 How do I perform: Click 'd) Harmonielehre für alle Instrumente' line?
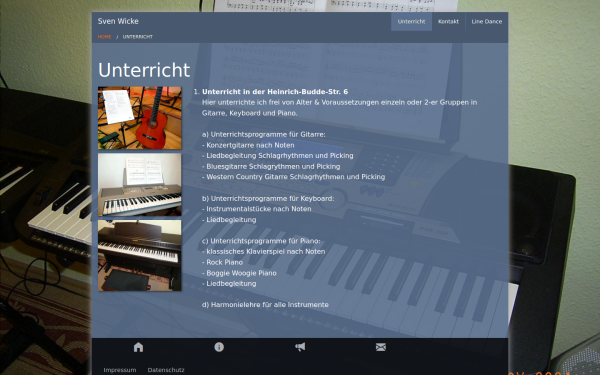tap(265, 305)
